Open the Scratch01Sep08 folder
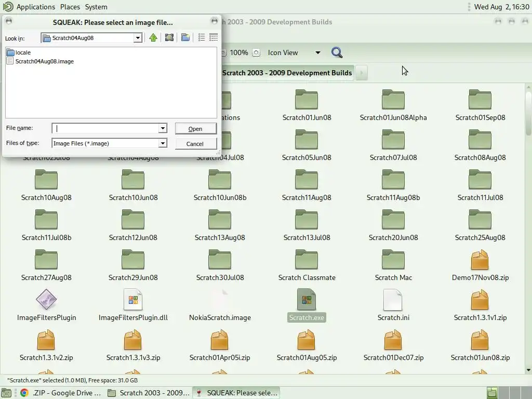This screenshot has height=399, width=532. [x=480, y=106]
